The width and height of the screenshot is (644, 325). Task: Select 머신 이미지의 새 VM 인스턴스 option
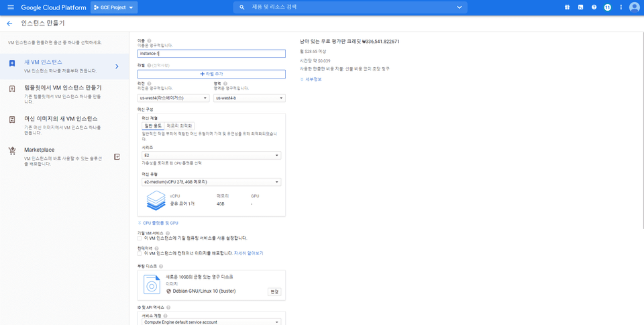point(64,126)
